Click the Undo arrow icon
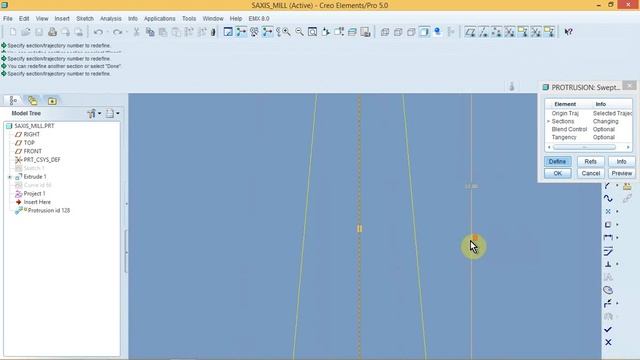640x360 pixels. point(98,32)
